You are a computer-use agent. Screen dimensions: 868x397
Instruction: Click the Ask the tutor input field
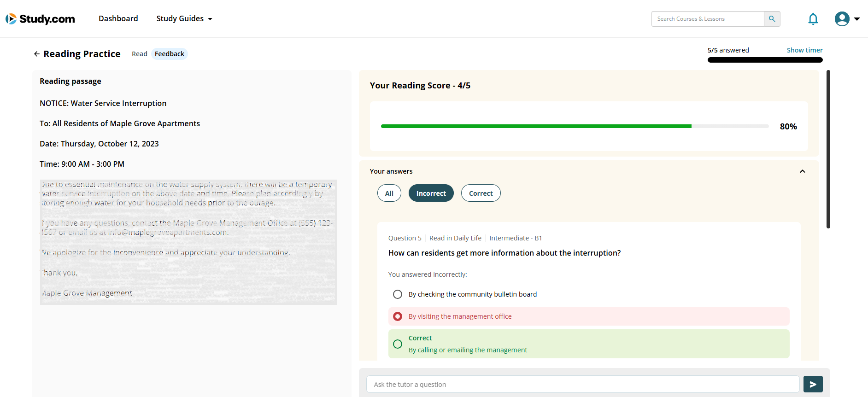coord(582,384)
